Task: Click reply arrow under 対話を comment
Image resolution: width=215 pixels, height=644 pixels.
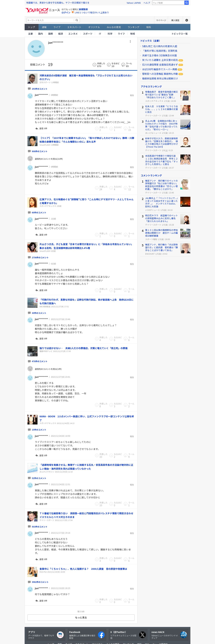Action: tap(37, 339)
